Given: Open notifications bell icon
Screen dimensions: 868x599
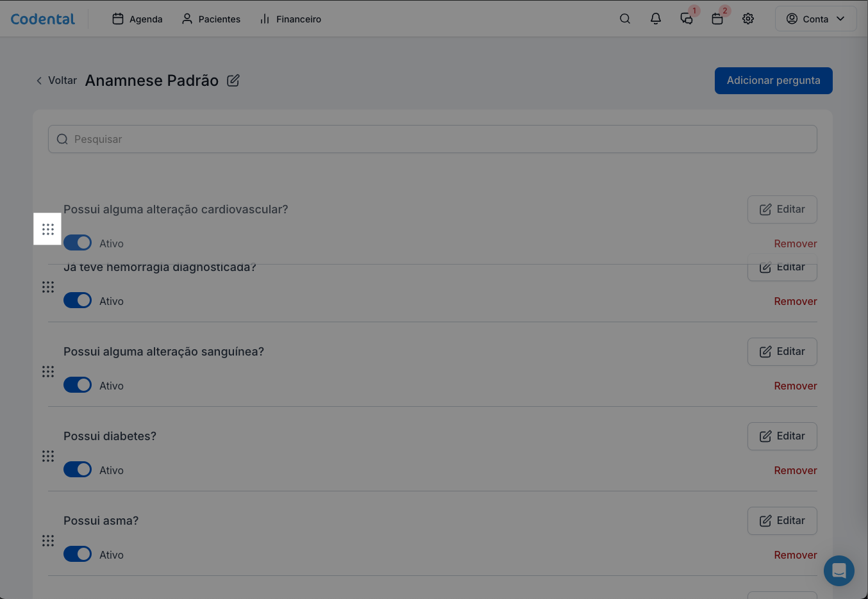Looking at the screenshot, I should pos(655,19).
